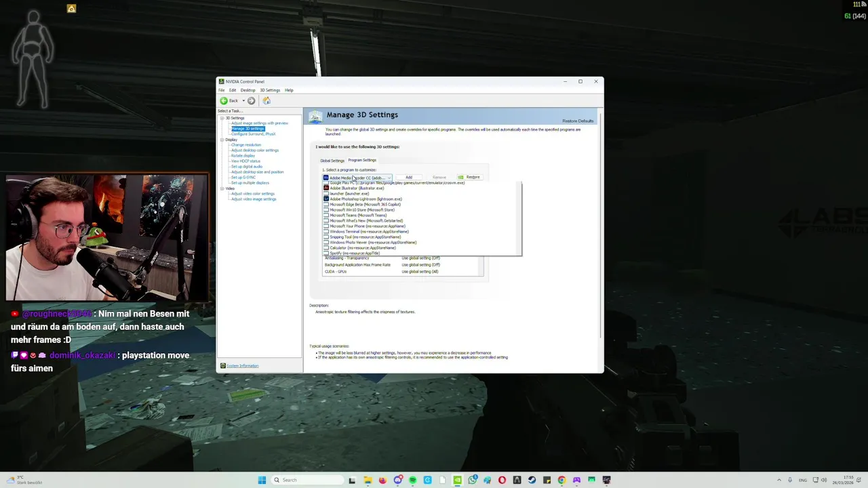The image size is (868, 488).
Task: Click the purple game controller taskbar icon
Action: tap(576, 480)
